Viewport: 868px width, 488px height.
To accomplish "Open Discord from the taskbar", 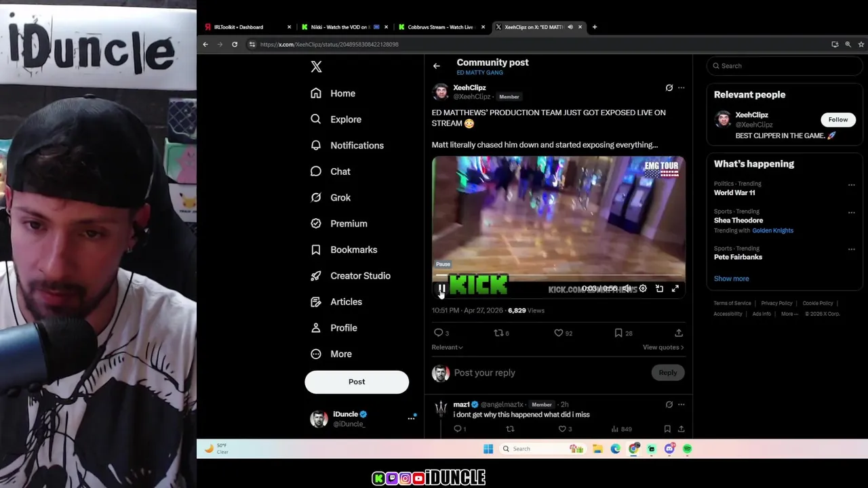I will 669,449.
